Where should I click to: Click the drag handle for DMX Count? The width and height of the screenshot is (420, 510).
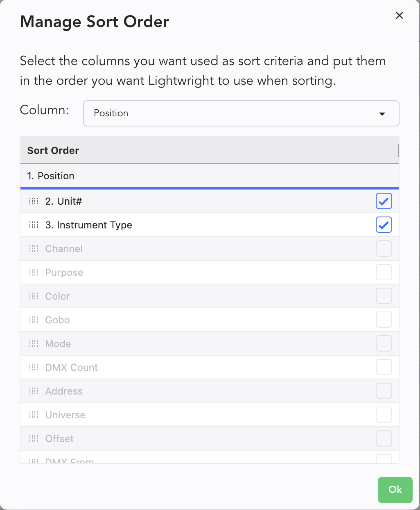pyautogui.click(x=34, y=367)
